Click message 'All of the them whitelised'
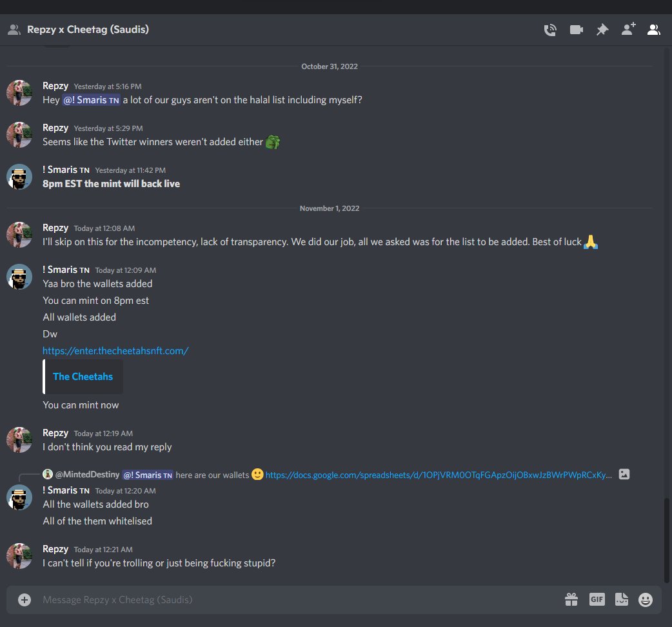Screen dimensions: 672x627 (x=97, y=521)
